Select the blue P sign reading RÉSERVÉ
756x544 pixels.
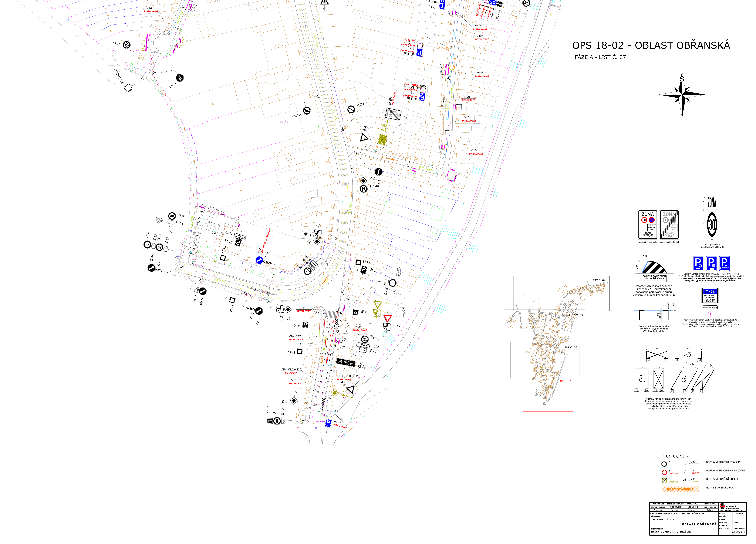click(724, 263)
